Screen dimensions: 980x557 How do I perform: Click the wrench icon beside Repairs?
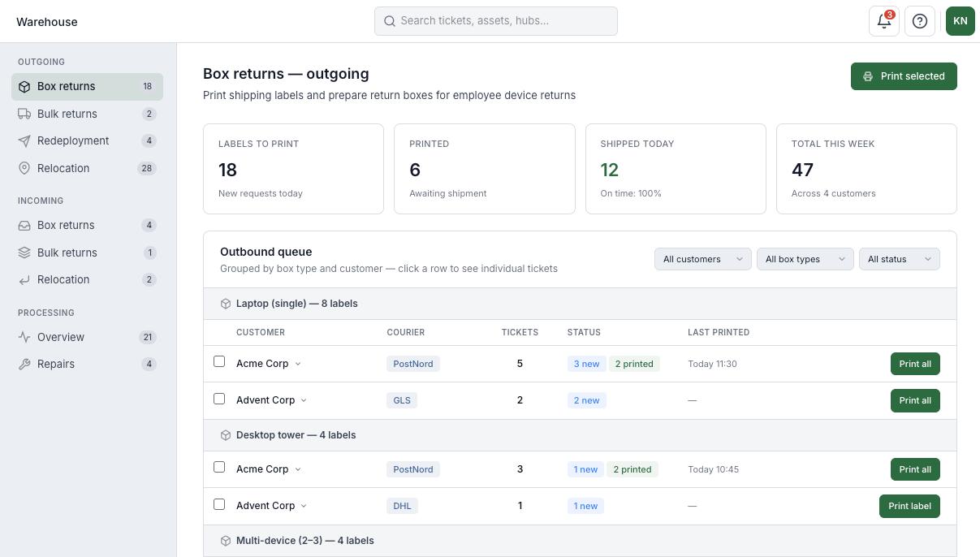point(24,364)
